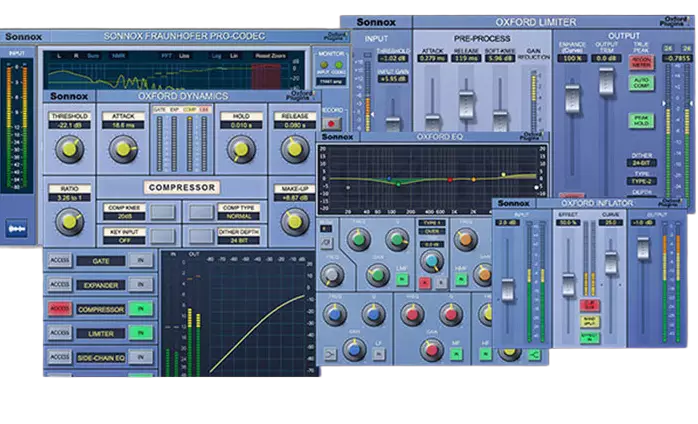The height and width of the screenshot is (424, 698).
Task: Select Limiter access button in Dynamics
Action: tap(60, 333)
